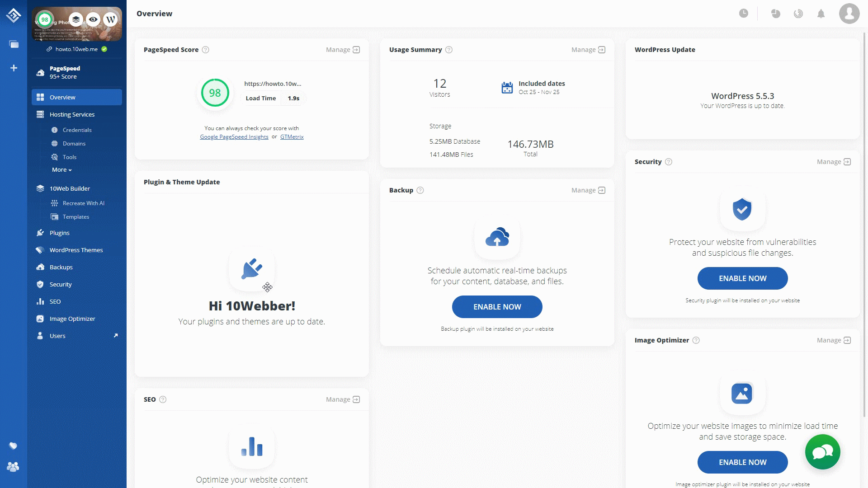Click help icon next to Security title
The image size is (868, 488).
pos(669,162)
